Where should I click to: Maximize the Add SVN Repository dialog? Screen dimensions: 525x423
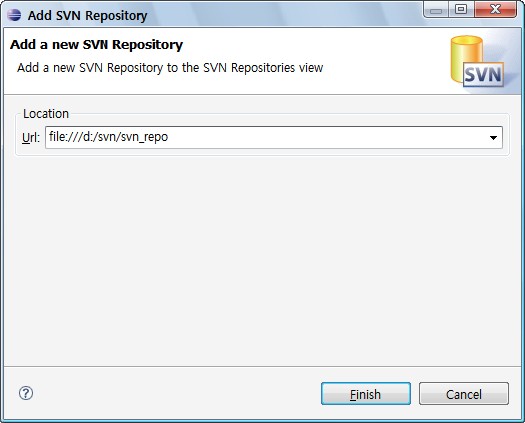click(461, 9)
